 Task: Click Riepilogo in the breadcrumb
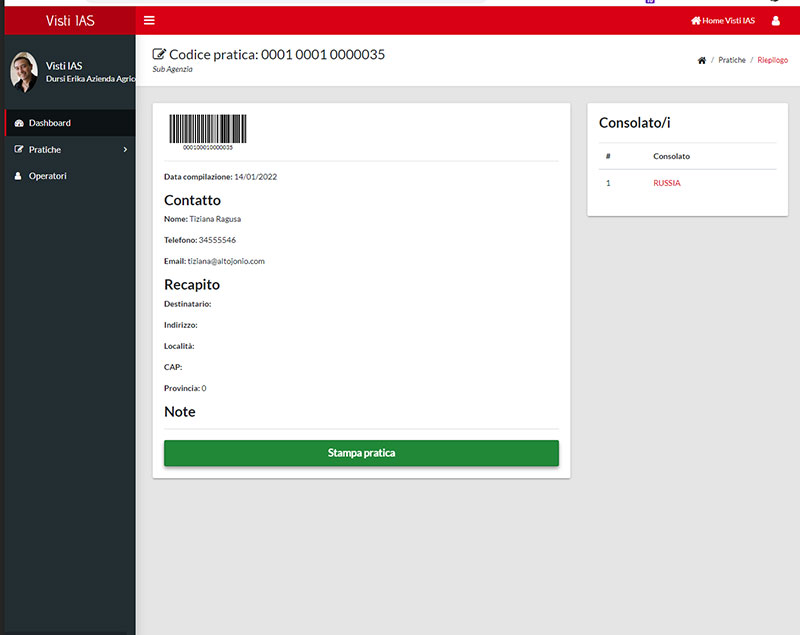pos(772,60)
